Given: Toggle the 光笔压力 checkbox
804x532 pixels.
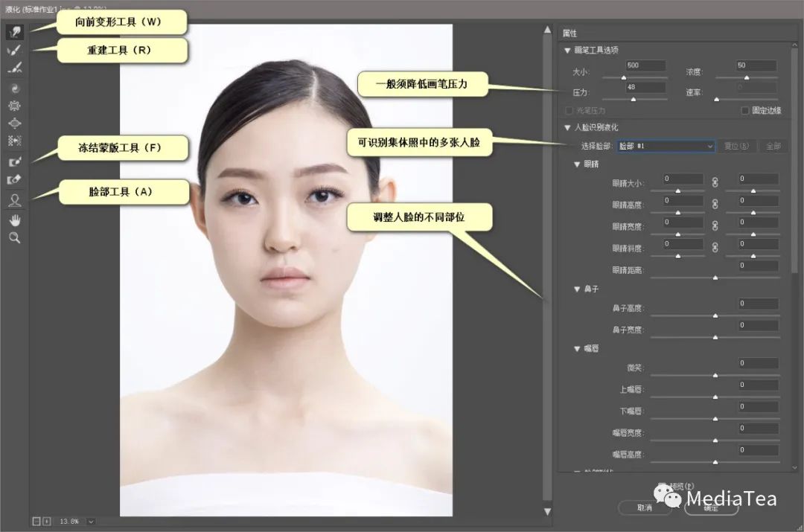Looking at the screenshot, I should click(x=569, y=111).
